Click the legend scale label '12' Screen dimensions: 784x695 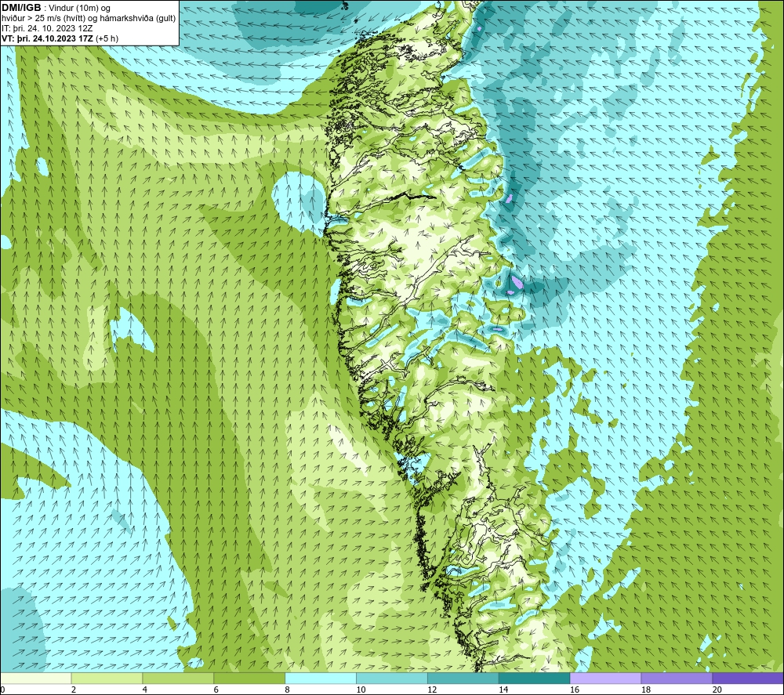432,690
